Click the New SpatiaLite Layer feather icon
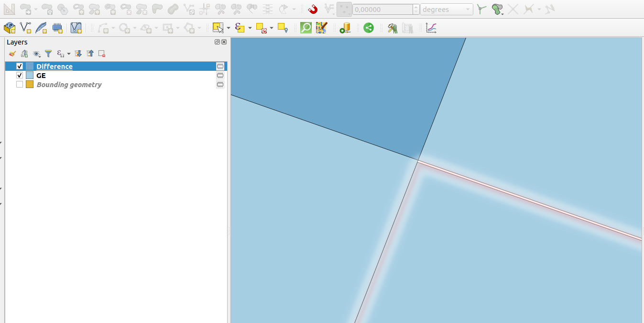The width and height of the screenshot is (644, 323). (41, 28)
